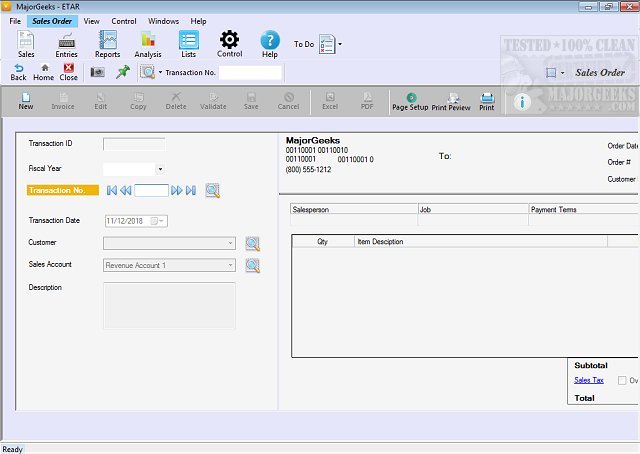This screenshot has height=454, width=640.
Task: Go to previous transaction record
Action: 126,190
